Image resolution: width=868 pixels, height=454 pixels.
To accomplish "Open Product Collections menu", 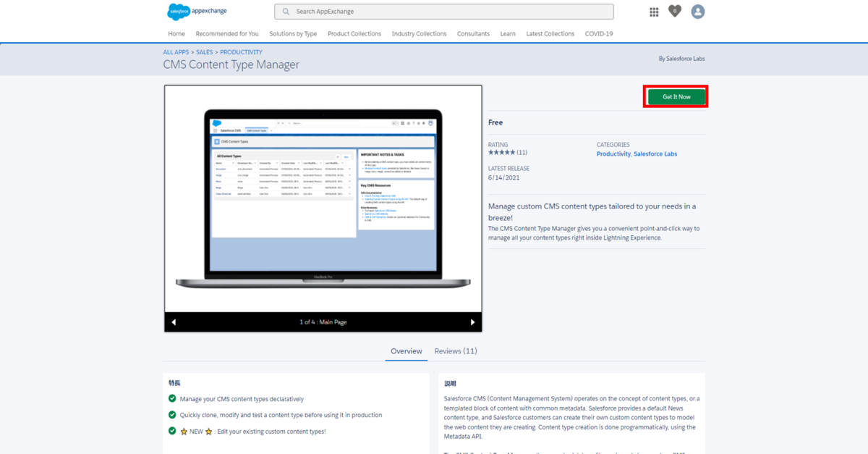I will tap(354, 34).
